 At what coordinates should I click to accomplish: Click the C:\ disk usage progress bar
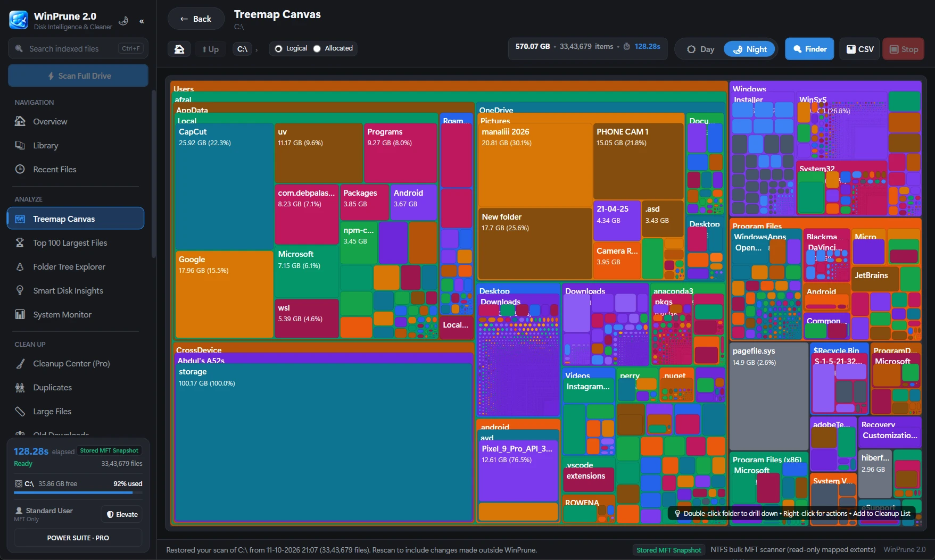78,492
